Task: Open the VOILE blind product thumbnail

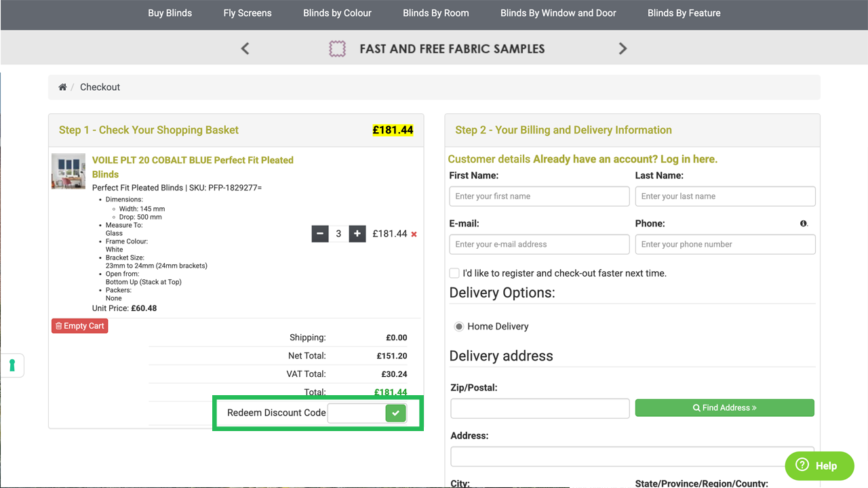Action: [x=68, y=171]
